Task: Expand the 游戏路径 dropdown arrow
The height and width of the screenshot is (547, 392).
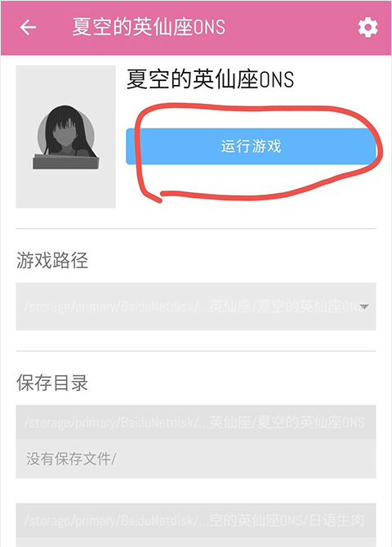Action: [364, 307]
